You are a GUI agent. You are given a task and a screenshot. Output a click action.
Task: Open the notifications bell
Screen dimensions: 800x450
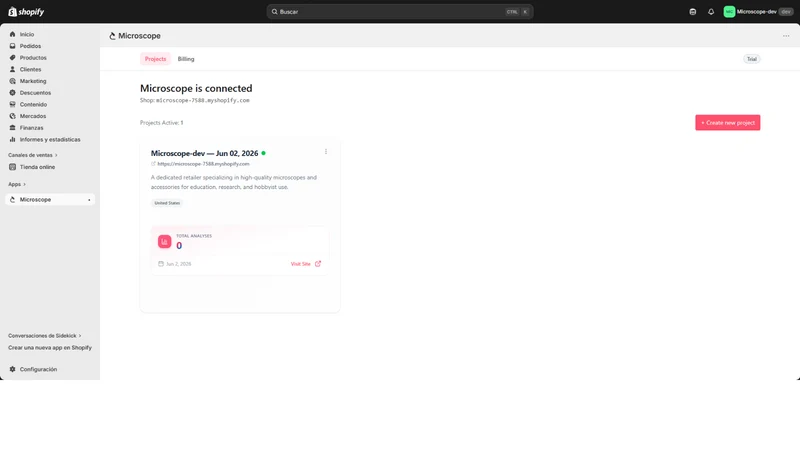tap(711, 12)
